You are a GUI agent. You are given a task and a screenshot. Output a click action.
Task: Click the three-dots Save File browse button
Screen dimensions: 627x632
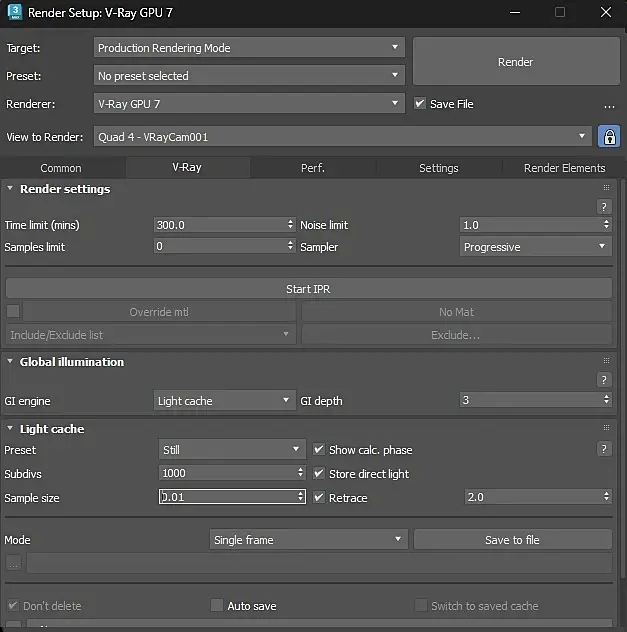coord(608,104)
